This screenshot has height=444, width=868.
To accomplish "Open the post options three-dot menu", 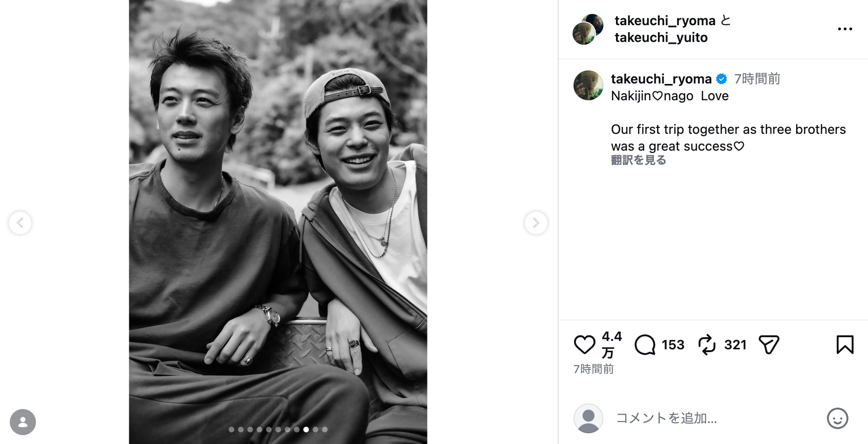I will [x=845, y=28].
